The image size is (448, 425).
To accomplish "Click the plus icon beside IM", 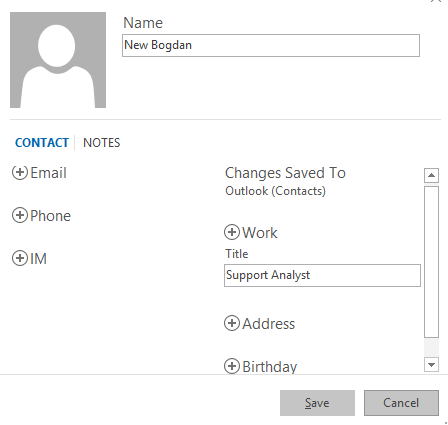I will 20,258.
